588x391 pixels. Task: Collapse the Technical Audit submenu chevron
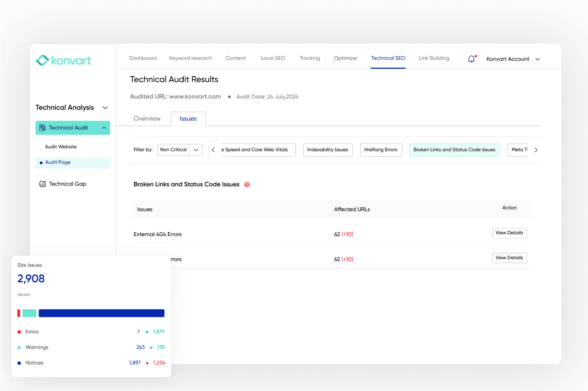(x=104, y=128)
